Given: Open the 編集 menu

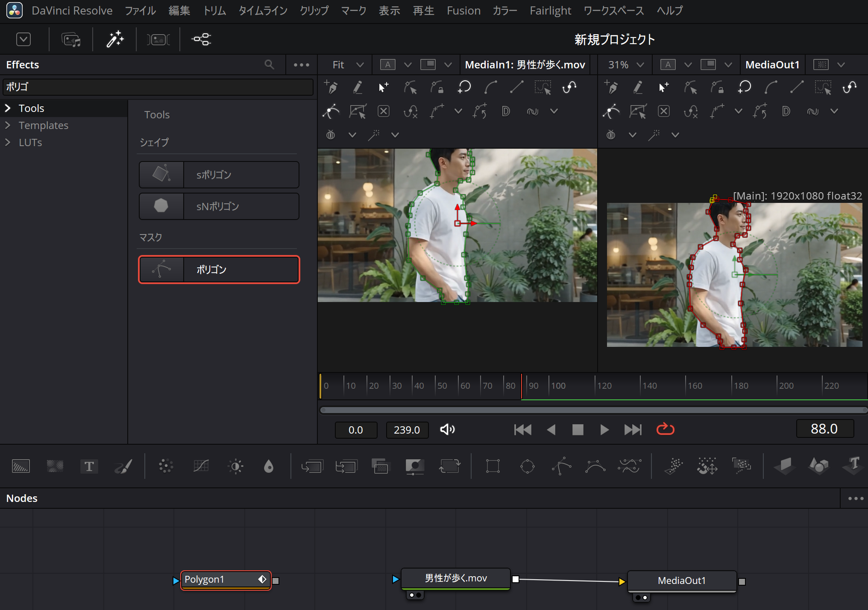Looking at the screenshot, I should click(179, 11).
